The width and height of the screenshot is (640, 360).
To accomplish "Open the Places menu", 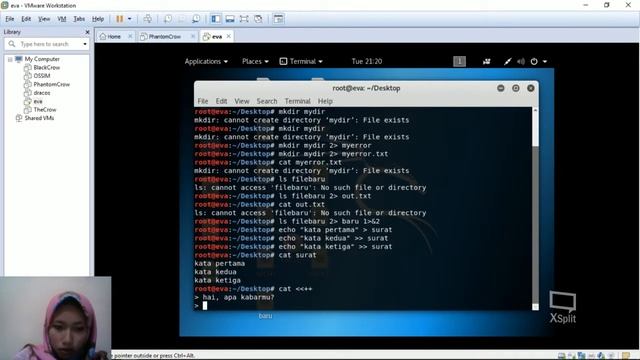I will coord(255,61).
